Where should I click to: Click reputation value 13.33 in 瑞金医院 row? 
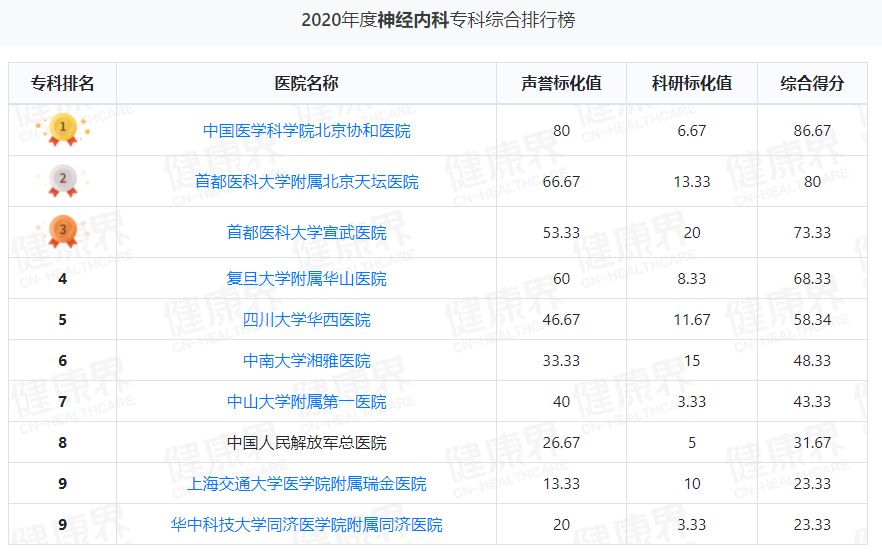(x=561, y=484)
